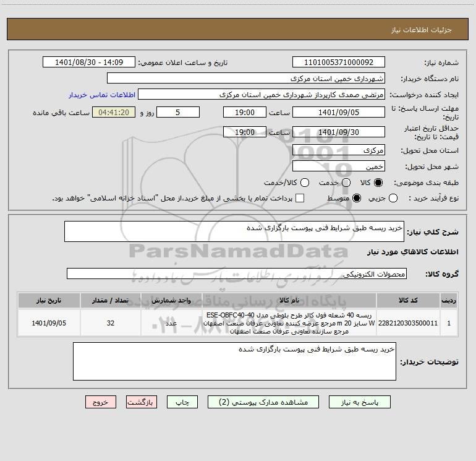476x461 pixels.
Task: Click the ردیف column header
Action: click(449, 300)
